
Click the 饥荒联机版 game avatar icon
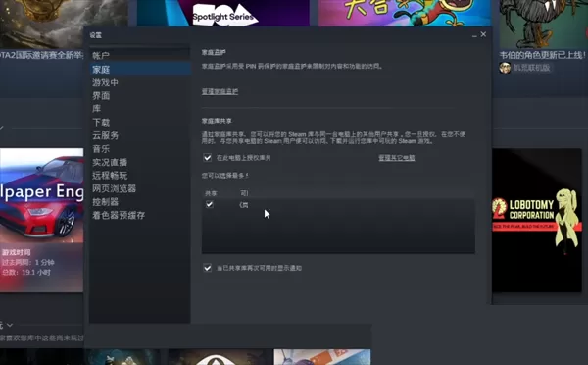pyautogui.click(x=505, y=68)
